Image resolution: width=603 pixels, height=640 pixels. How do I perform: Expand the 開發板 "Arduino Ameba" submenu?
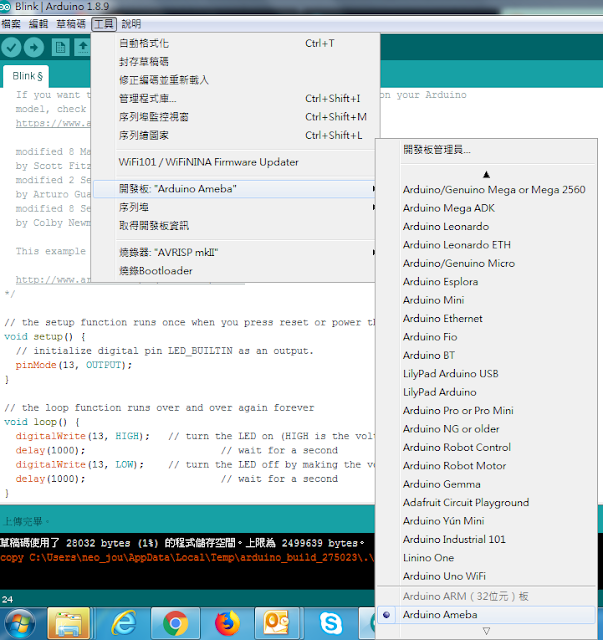coord(234,189)
